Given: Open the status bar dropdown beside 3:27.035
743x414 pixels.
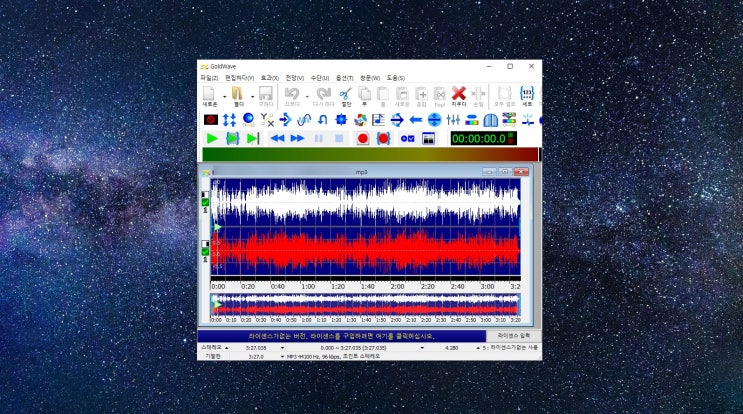Looking at the screenshot, I should click(283, 348).
